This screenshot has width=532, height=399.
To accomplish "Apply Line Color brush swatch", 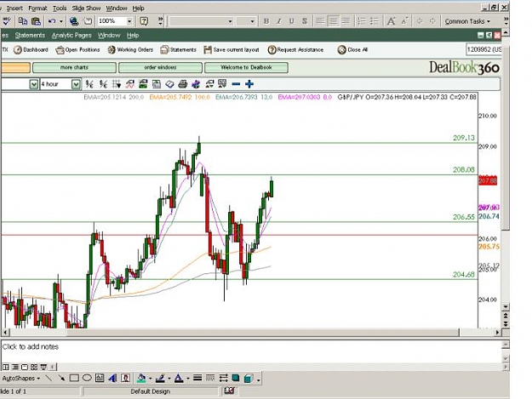I will (x=160, y=378).
